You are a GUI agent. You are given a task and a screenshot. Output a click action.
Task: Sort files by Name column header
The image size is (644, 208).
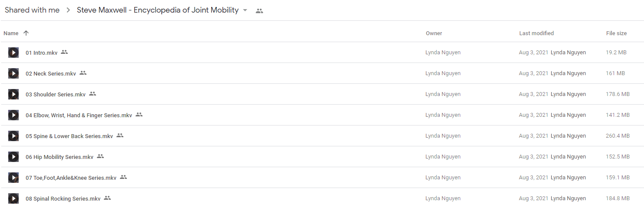pos(11,33)
